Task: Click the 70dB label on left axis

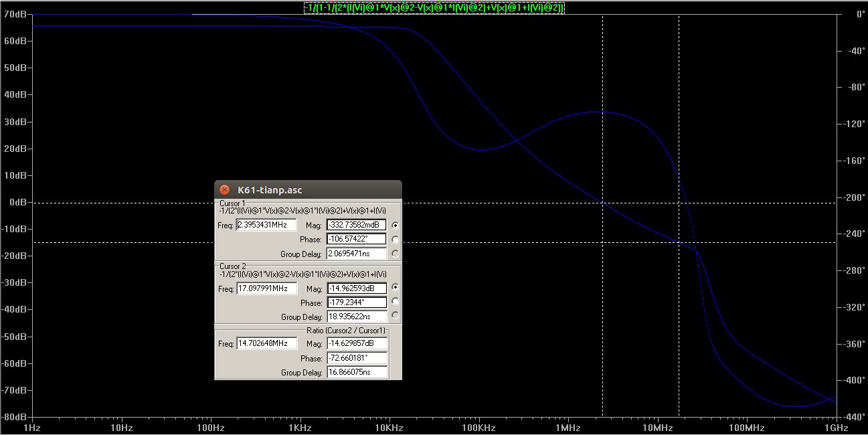Action: 15,14
